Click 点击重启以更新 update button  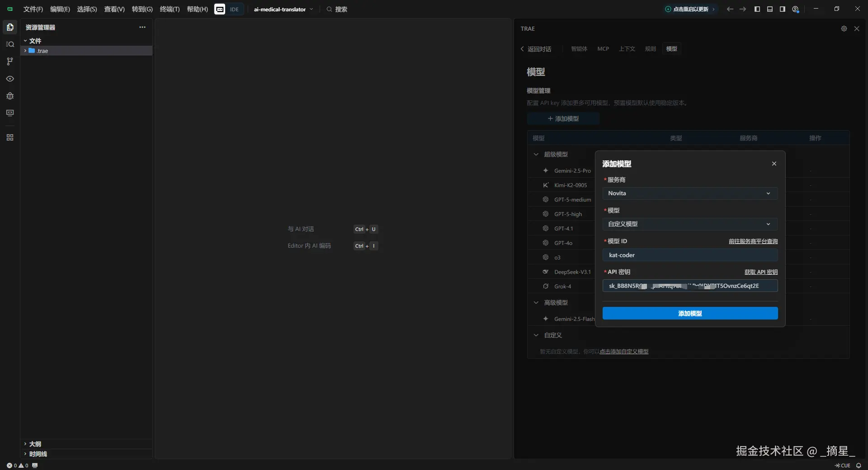[x=690, y=9]
